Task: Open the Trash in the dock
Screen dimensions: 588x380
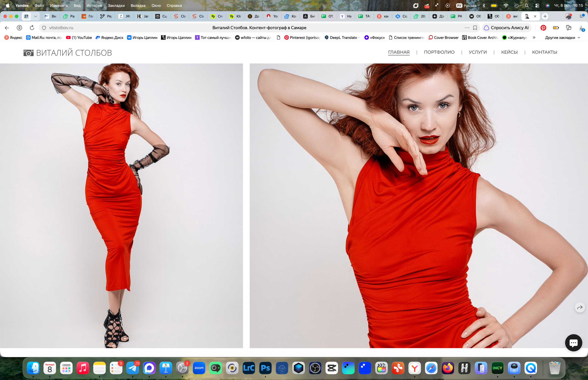Action: tap(555, 368)
